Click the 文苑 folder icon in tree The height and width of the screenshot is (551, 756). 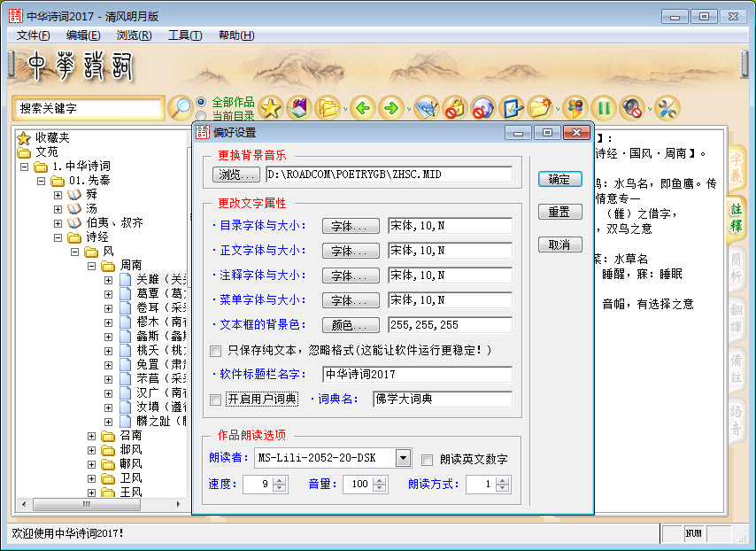(24, 152)
